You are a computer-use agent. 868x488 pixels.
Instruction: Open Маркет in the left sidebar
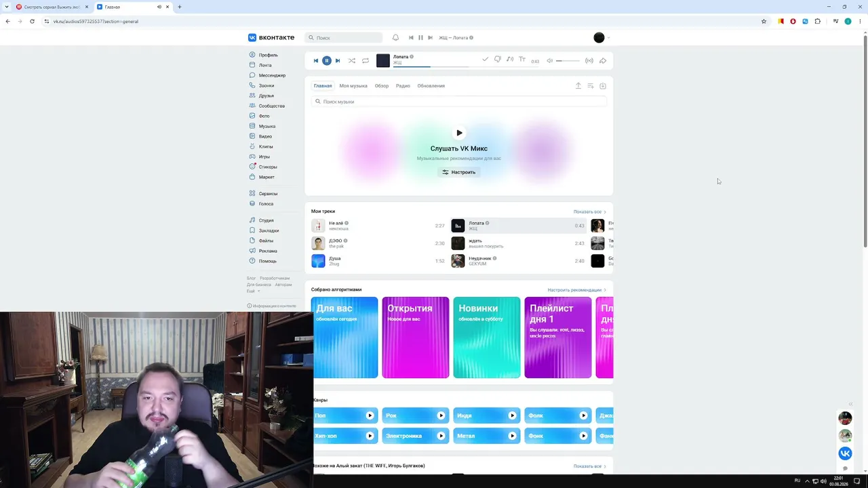point(262,177)
